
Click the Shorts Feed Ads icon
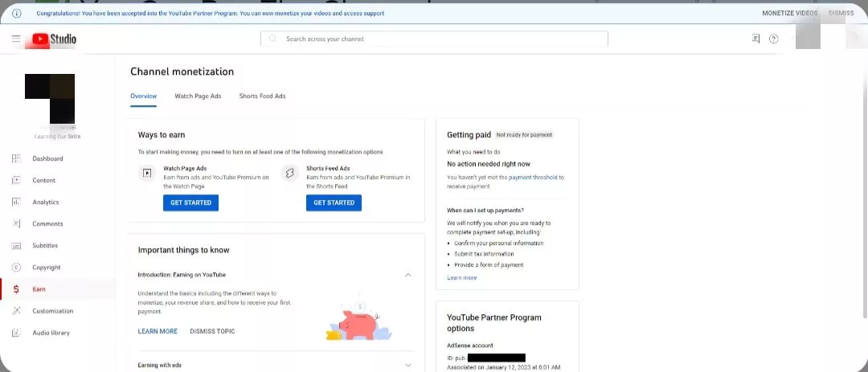tap(289, 174)
